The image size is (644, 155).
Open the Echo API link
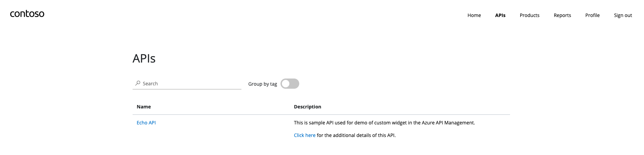pos(146,123)
